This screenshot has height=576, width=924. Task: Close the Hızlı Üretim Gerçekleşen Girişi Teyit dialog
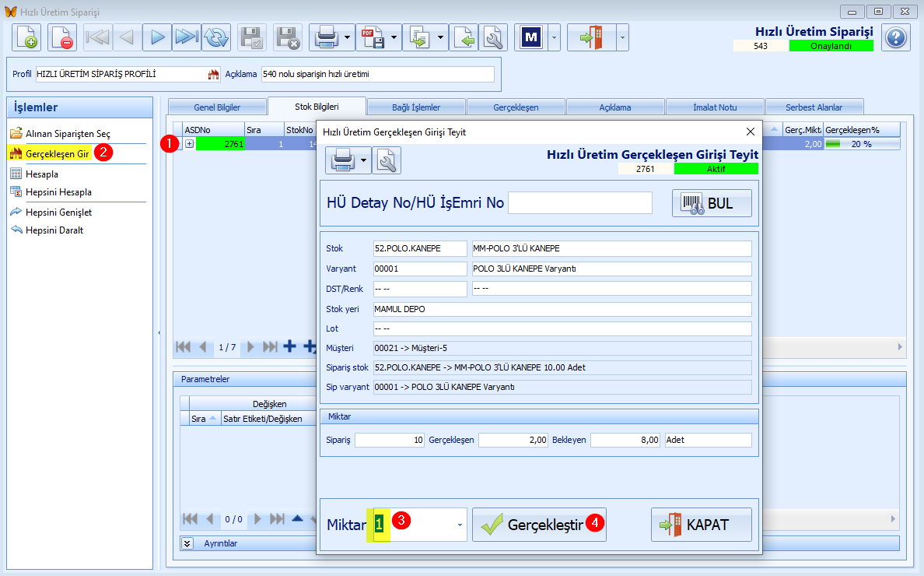point(750,132)
